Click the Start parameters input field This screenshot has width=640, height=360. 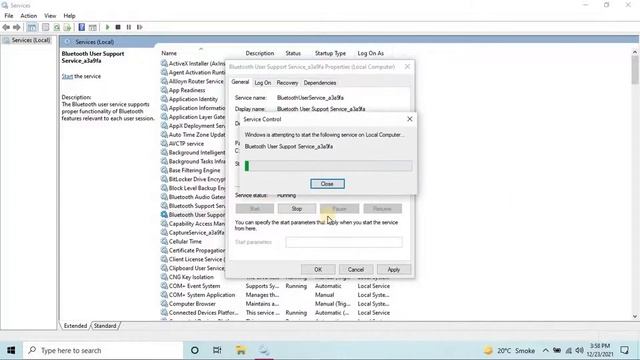pyautogui.click(x=344, y=242)
